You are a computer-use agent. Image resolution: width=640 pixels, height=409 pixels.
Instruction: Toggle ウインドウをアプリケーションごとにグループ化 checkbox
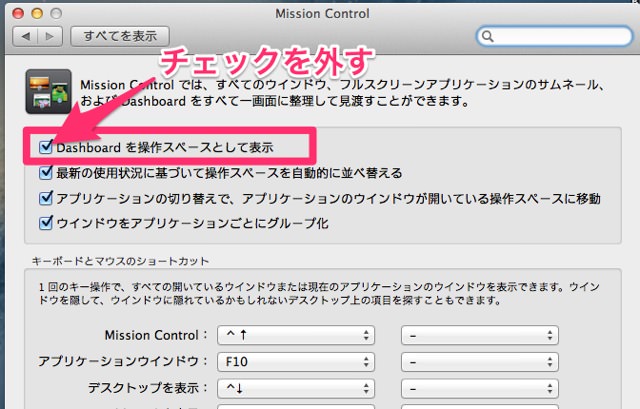[46, 223]
